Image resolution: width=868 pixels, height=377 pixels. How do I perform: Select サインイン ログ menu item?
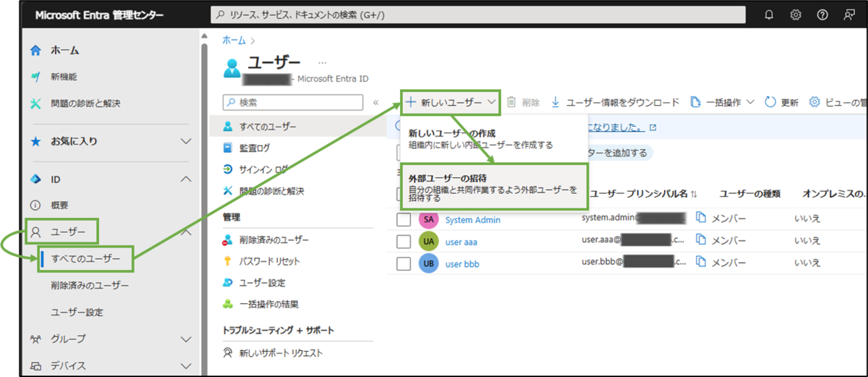tap(263, 169)
